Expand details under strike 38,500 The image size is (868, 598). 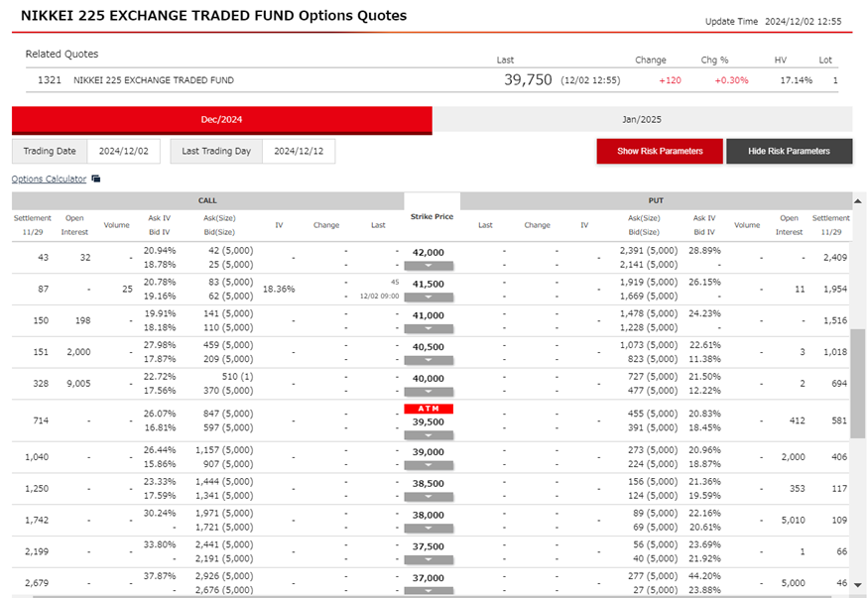429,496
